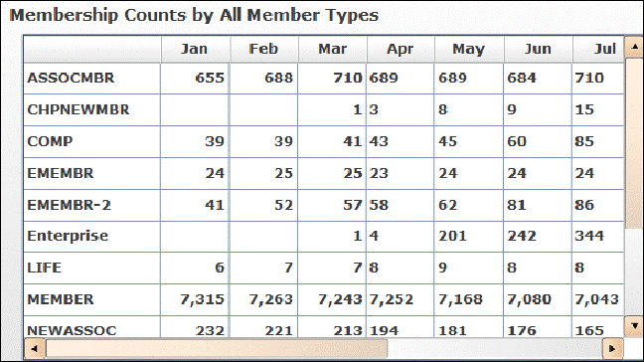Select the Jan column header
644x362 pixels.
tap(196, 49)
